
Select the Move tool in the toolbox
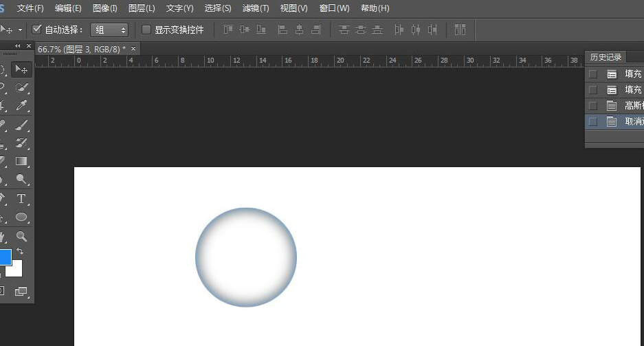point(21,69)
